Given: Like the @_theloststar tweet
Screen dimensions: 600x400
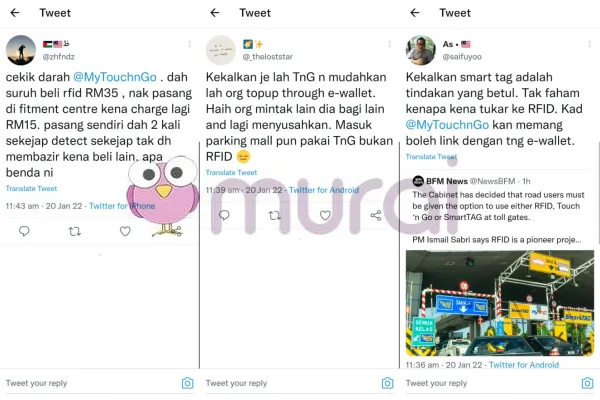Looking at the screenshot, I should pyautogui.click(x=325, y=215).
